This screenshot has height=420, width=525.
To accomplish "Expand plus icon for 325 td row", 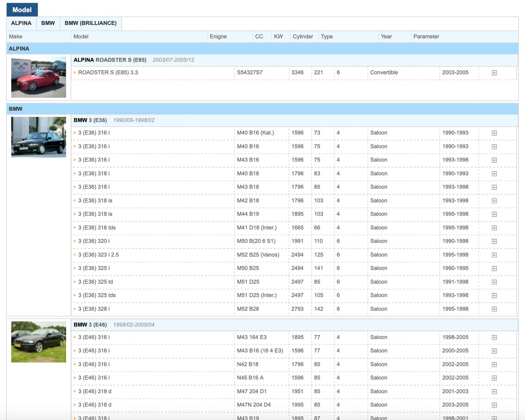I will click(x=494, y=282).
